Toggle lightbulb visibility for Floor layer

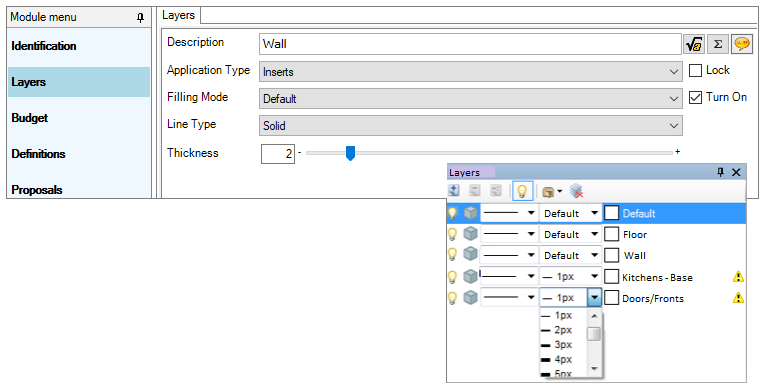tap(453, 234)
